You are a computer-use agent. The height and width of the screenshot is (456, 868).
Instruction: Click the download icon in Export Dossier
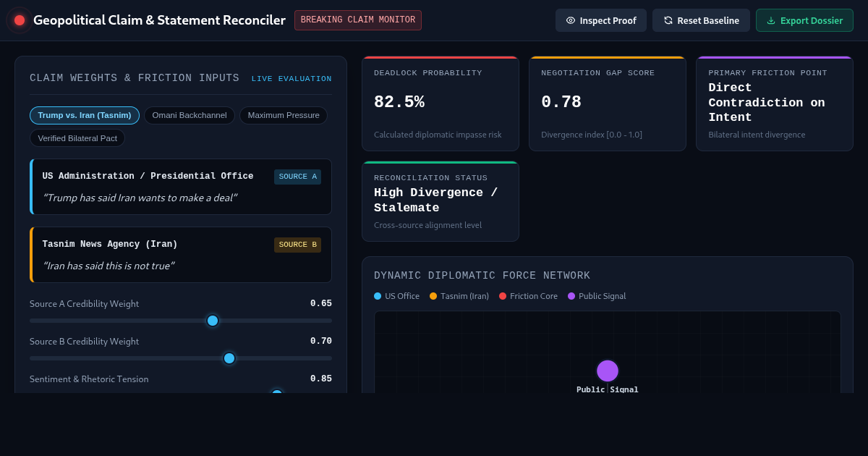pos(771,20)
